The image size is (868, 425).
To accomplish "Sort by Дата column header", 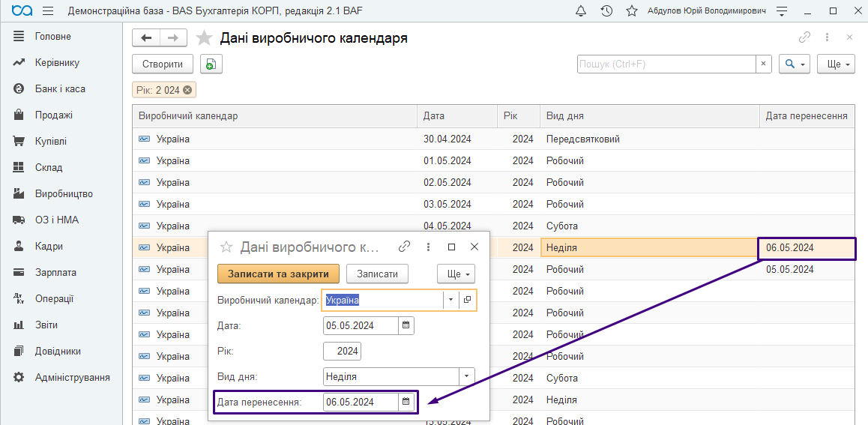I will point(456,116).
